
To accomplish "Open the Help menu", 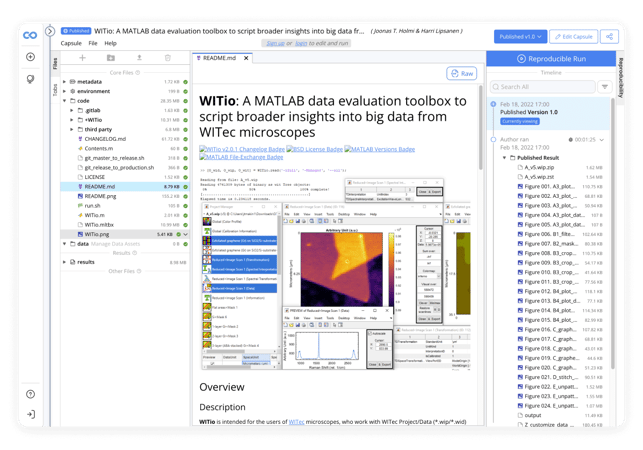I will (110, 43).
